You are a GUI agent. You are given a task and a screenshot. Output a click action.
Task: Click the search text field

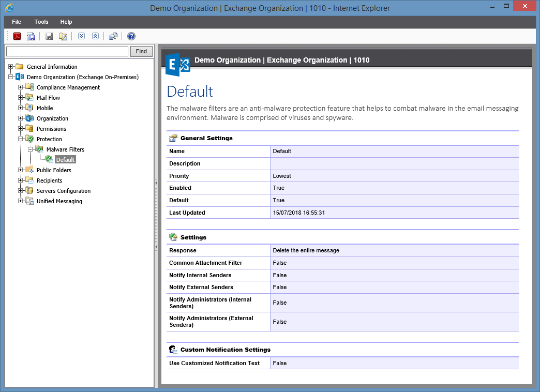click(x=67, y=51)
